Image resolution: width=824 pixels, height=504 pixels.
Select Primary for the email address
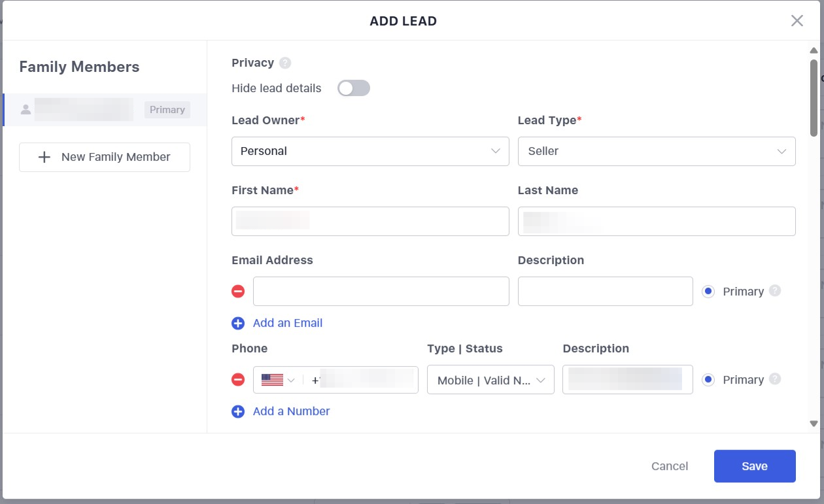[708, 291]
